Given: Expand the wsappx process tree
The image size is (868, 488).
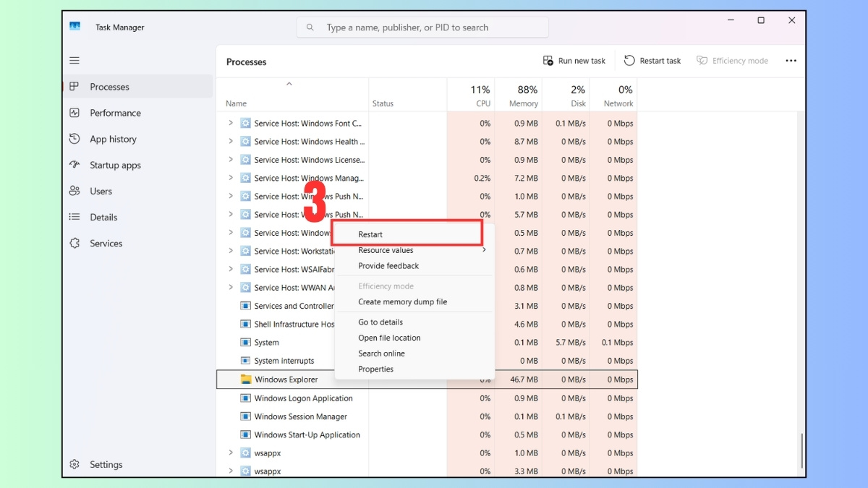Looking at the screenshot, I should point(230,453).
